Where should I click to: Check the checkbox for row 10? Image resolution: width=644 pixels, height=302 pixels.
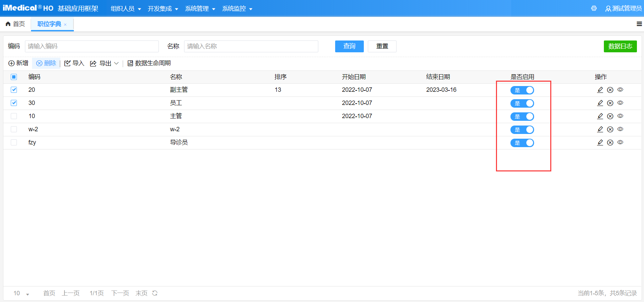(x=14, y=116)
